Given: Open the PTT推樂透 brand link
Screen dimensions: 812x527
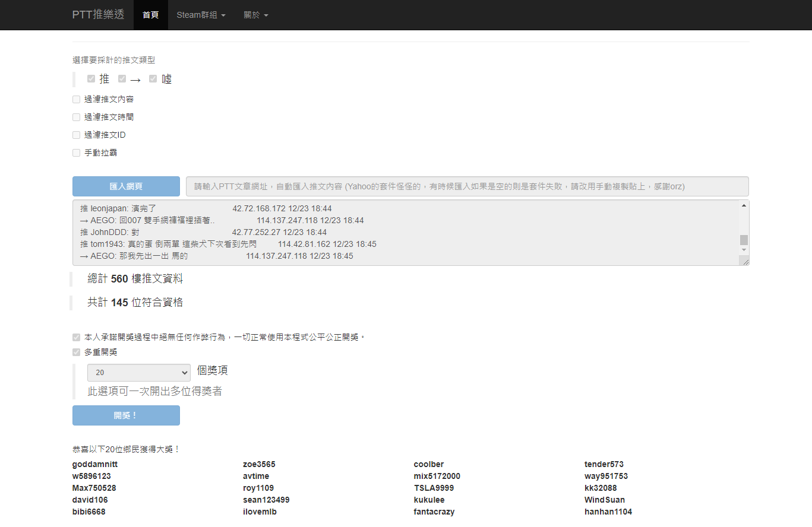Looking at the screenshot, I should pos(98,15).
